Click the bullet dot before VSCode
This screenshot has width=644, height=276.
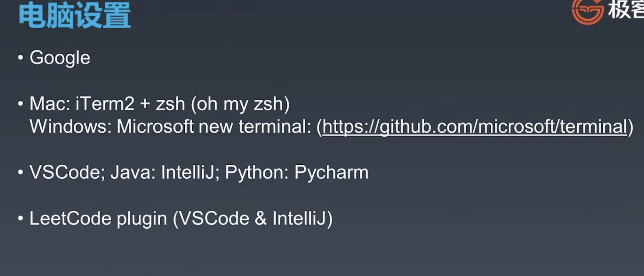pyautogui.click(x=21, y=173)
